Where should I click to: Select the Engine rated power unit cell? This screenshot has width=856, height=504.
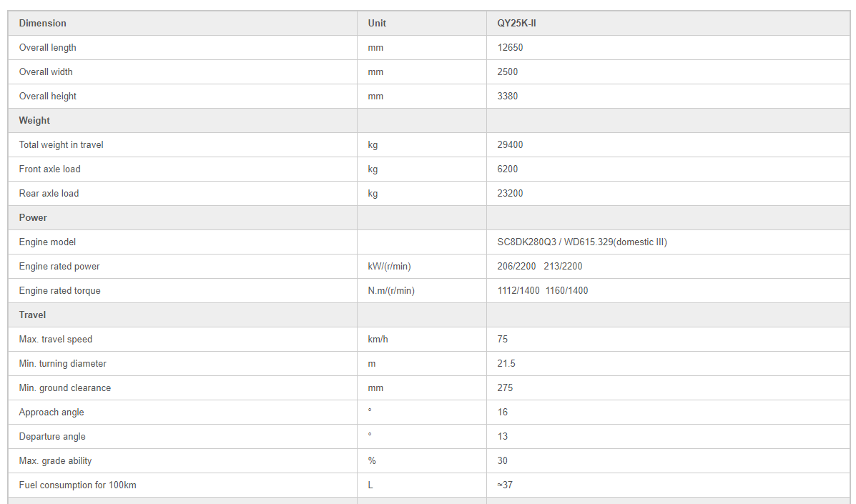tap(389, 266)
